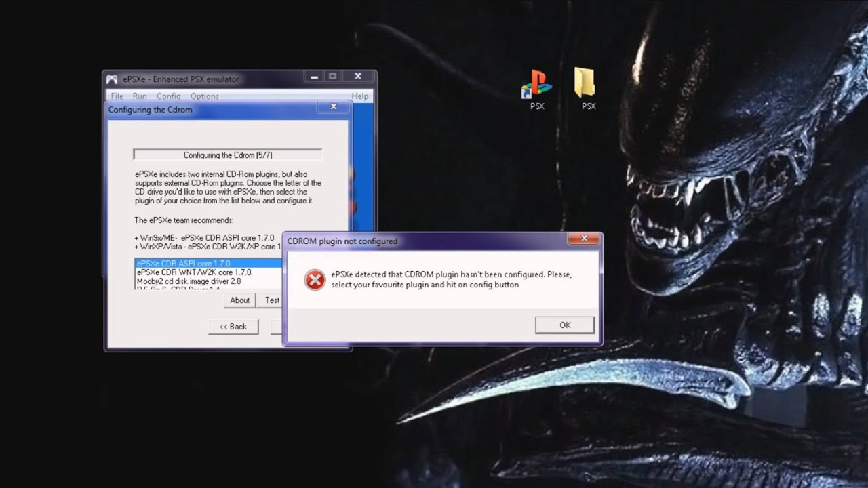Select ePSXe CDR WNT/W2K core 1.7.0 plugin
868x488 pixels.
208,272
